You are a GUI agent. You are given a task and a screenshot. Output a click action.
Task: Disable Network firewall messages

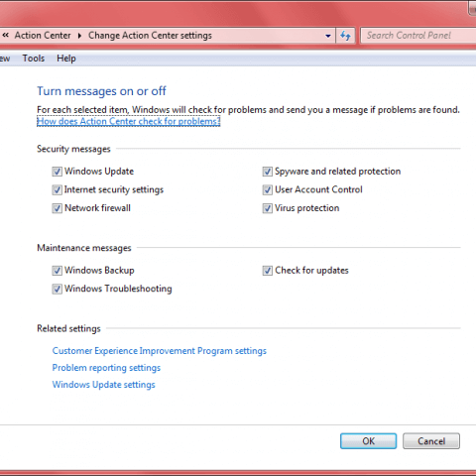(58, 208)
